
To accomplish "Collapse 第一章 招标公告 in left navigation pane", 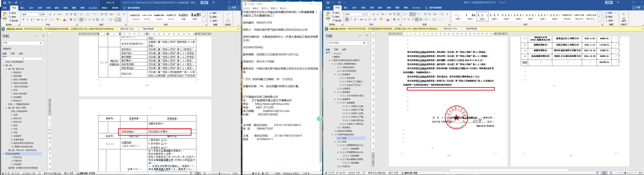I will [7, 69].
